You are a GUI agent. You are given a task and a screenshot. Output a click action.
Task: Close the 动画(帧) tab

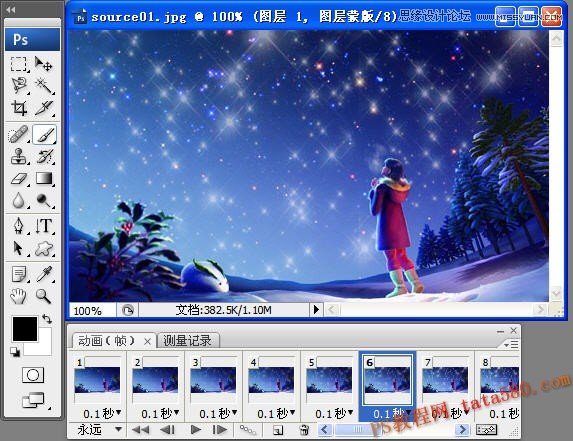point(147,342)
